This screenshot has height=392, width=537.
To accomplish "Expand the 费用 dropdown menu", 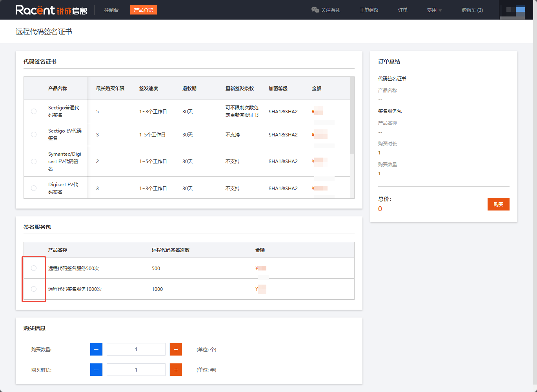I will click(x=434, y=10).
